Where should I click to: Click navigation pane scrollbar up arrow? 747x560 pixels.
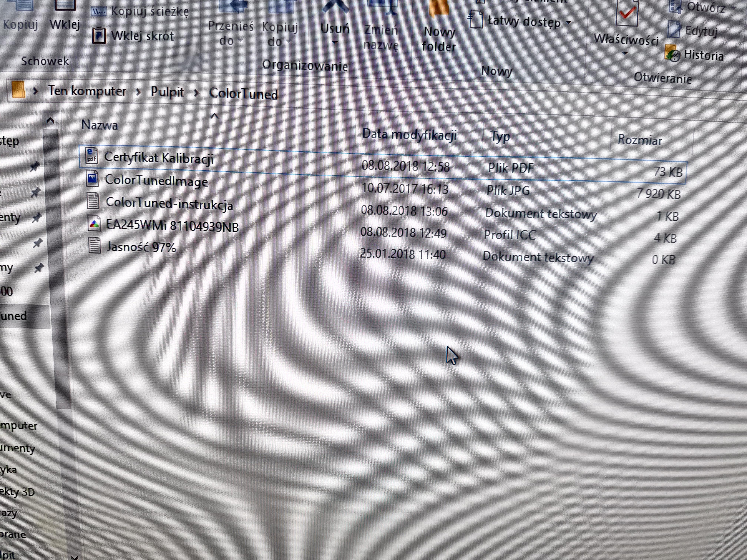50,120
